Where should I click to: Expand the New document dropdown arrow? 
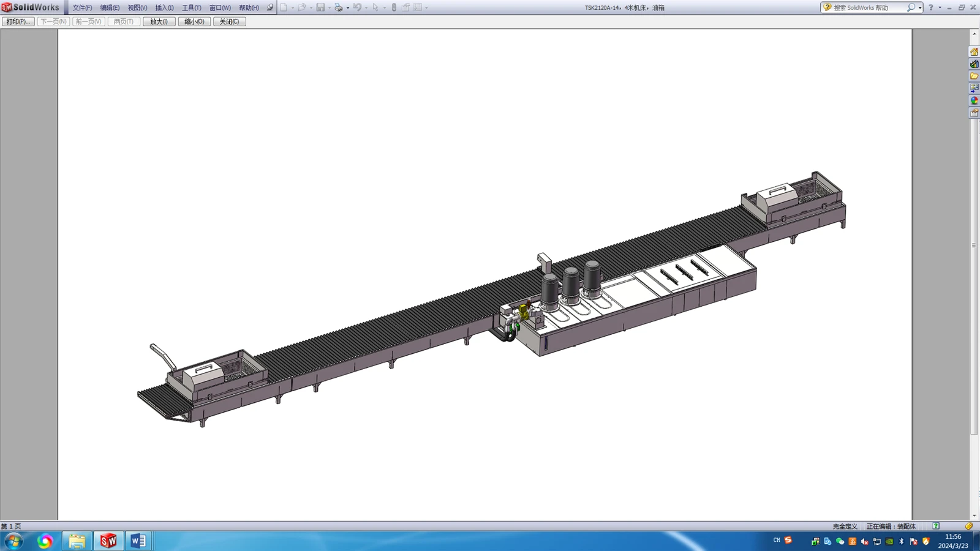click(293, 8)
